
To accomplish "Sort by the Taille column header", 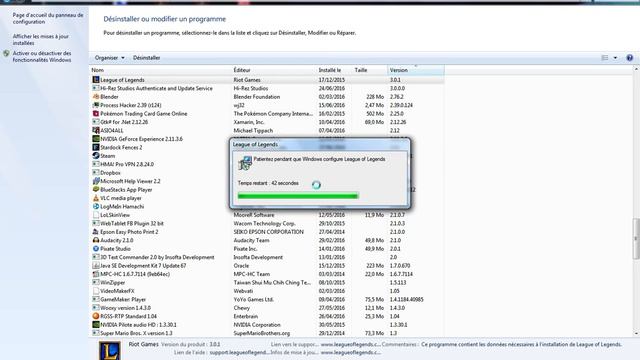I will [370, 70].
